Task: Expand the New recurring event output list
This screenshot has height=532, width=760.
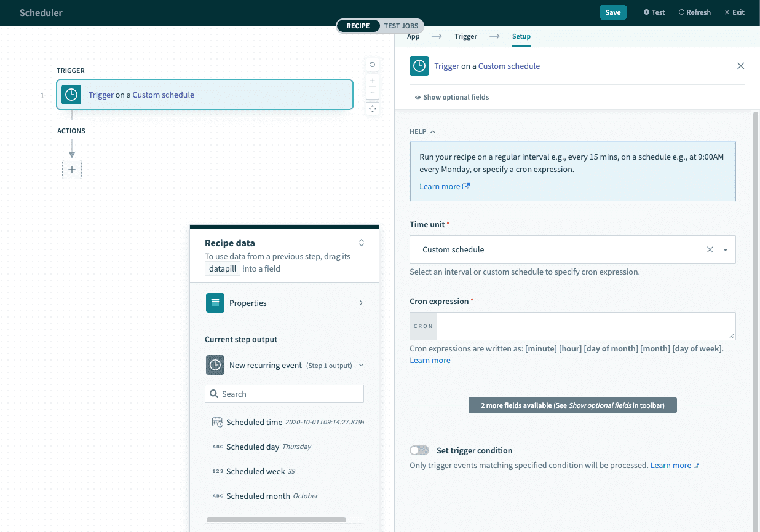Action: 362,364
